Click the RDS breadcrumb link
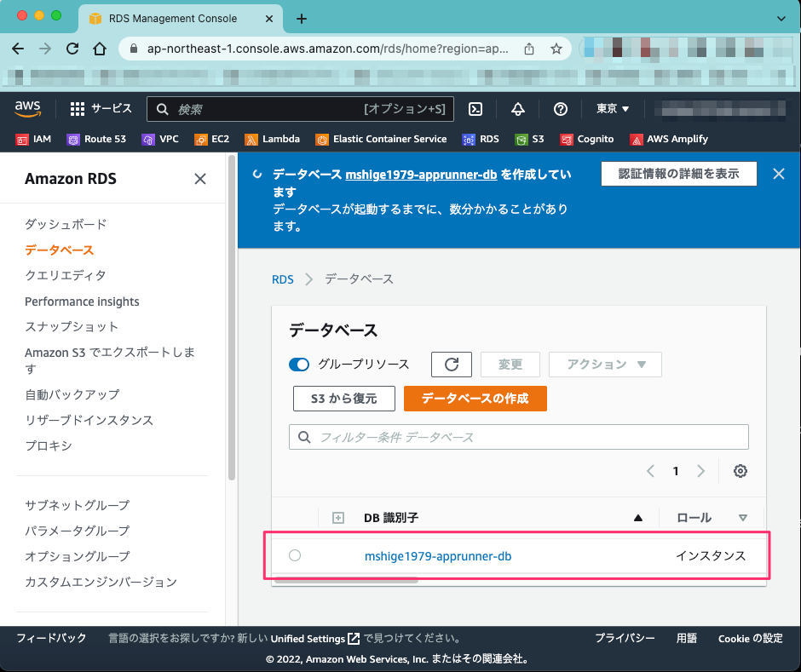Screen dimensions: 801x672 pyautogui.click(x=283, y=279)
